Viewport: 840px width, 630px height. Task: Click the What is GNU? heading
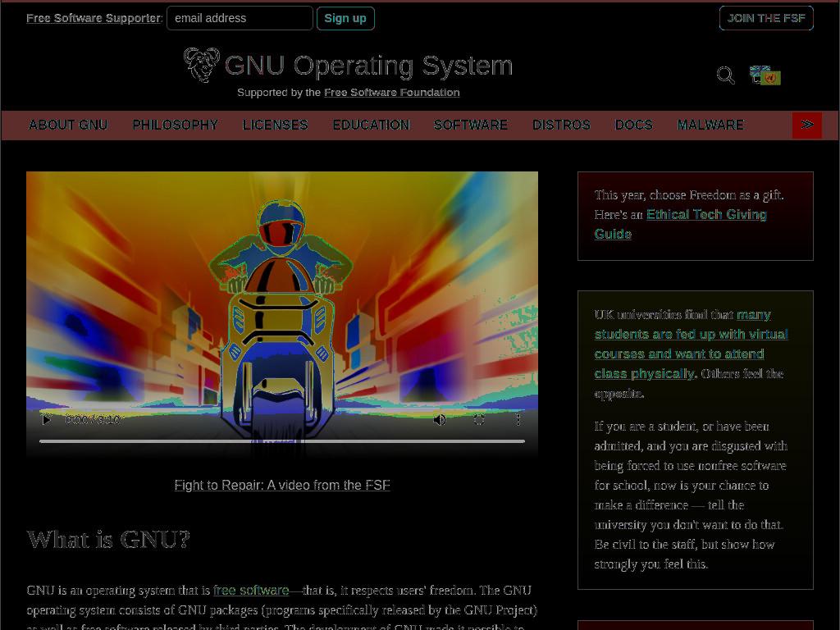(108, 539)
